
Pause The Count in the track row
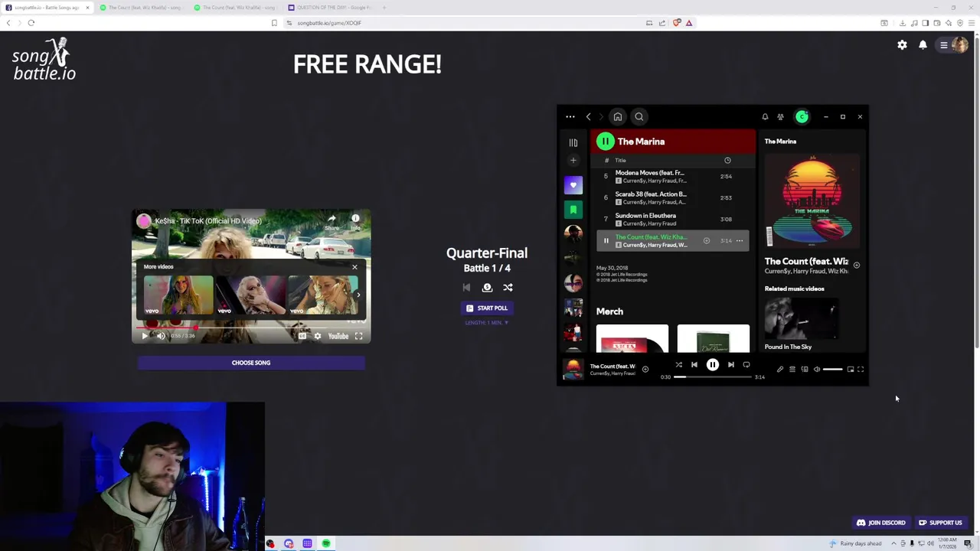click(x=606, y=241)
